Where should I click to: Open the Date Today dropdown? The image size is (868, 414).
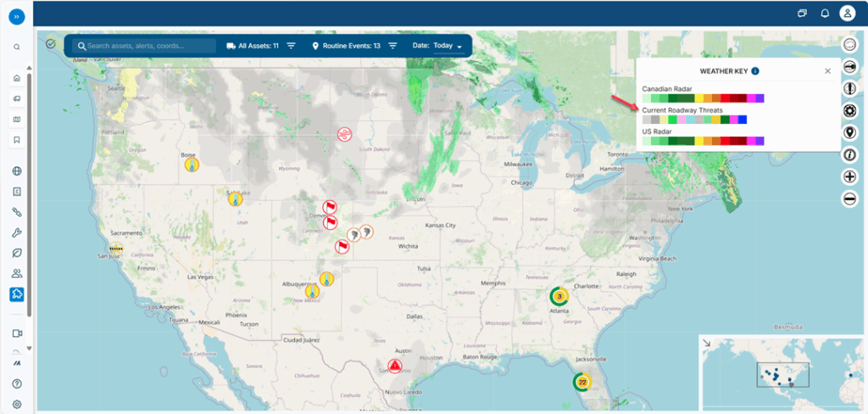pos(448,46)
